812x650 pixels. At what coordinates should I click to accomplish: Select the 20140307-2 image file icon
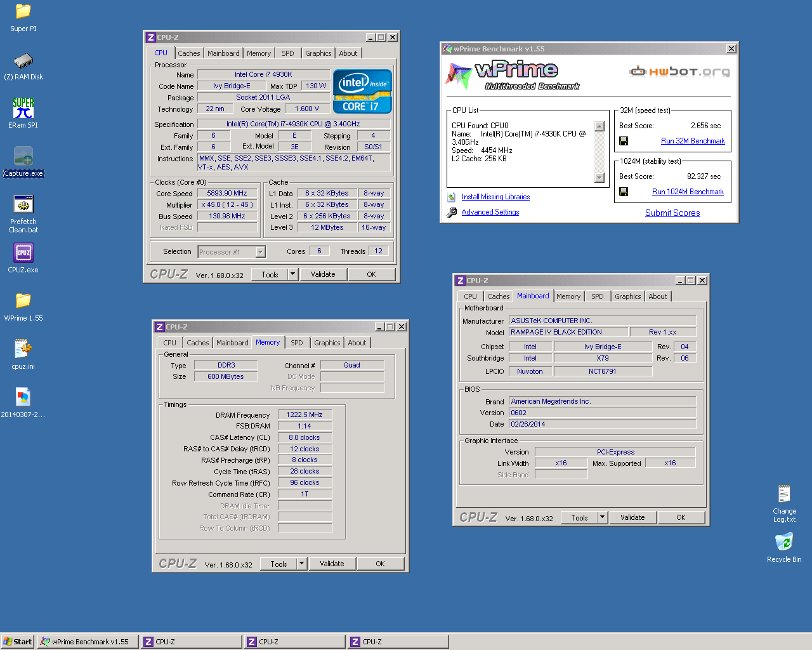click(23, 397)
